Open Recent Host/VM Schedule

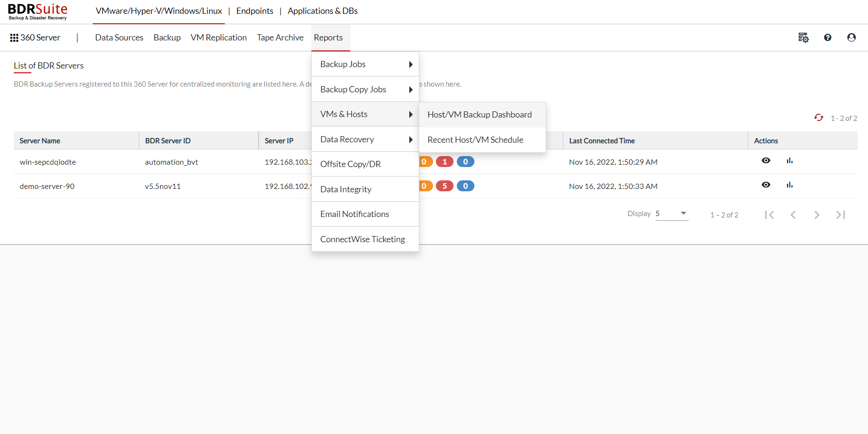482,140
